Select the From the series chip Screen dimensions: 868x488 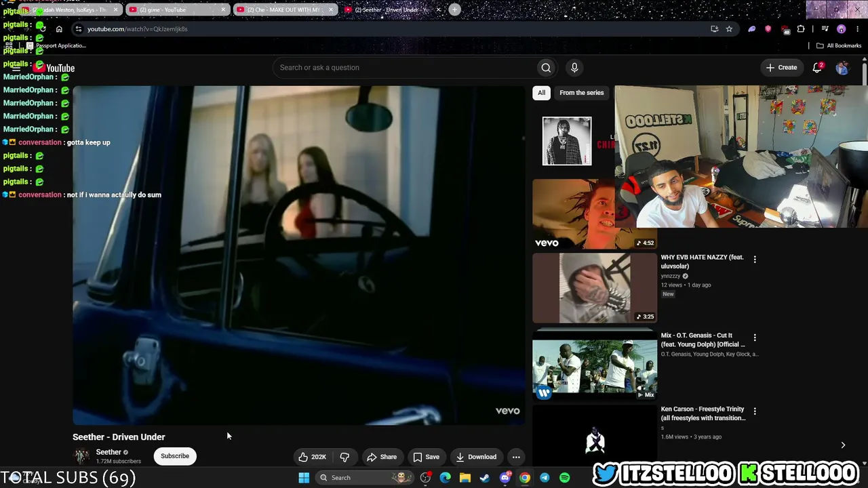(581, 93)
